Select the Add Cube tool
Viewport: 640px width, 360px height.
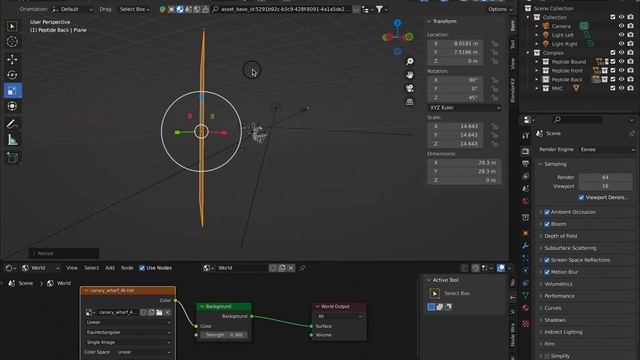12,158
